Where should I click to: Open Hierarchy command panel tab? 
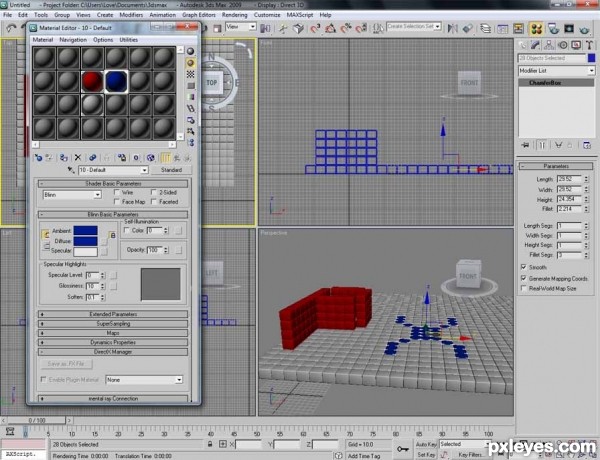(x=549, y=45)
